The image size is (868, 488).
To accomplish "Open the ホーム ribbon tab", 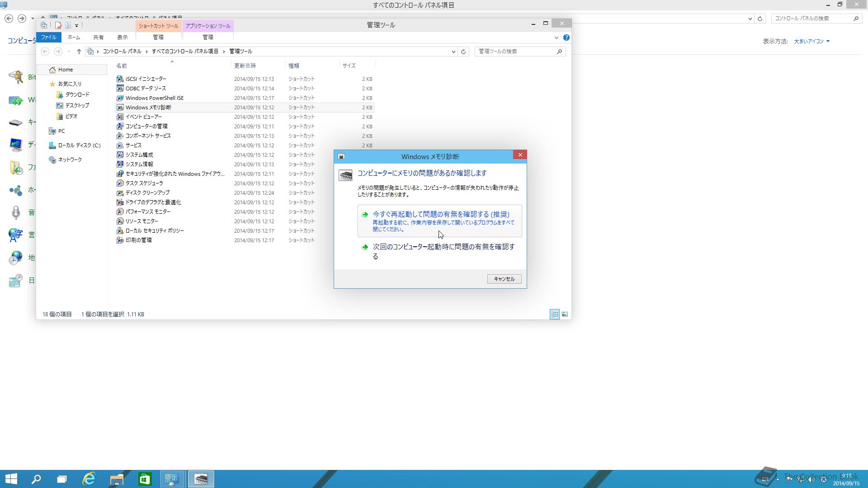I will click(74, 38).
